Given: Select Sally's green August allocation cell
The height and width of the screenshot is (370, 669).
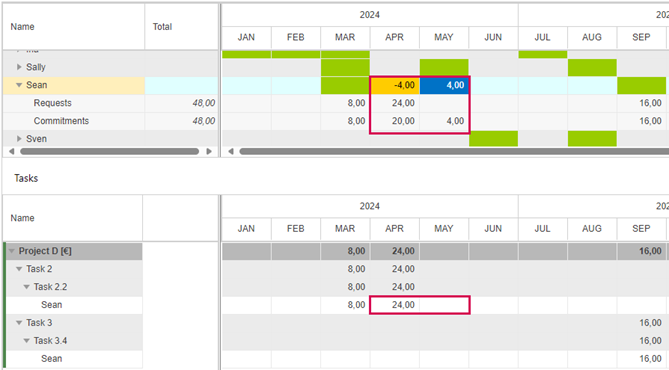Looking at the screenshot, I should point(592,67).
